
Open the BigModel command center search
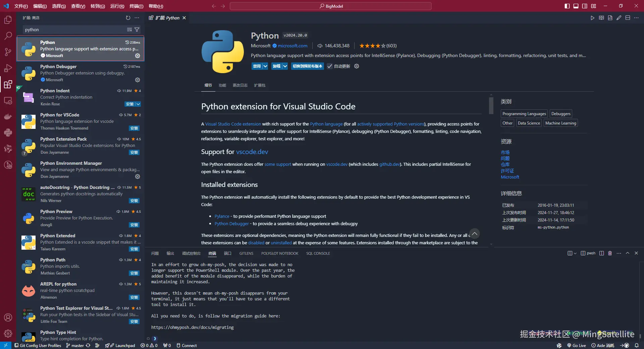click(x=331, y=6)
